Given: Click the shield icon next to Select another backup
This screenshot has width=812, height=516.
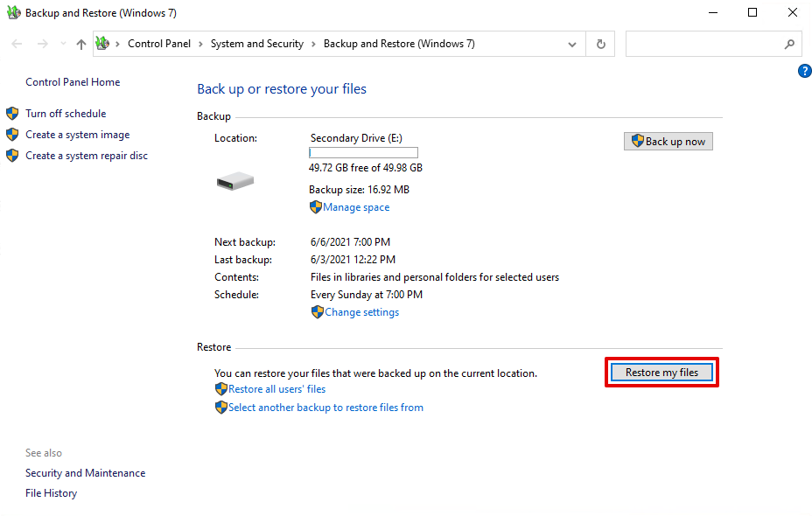Looking at the screenshot, I should 221,408.
